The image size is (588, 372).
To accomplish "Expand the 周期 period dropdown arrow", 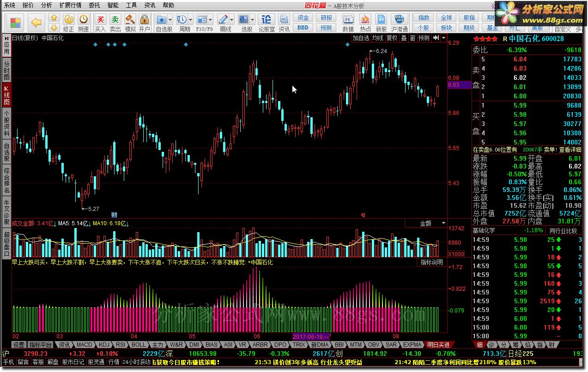I will [x=191, y=20].
